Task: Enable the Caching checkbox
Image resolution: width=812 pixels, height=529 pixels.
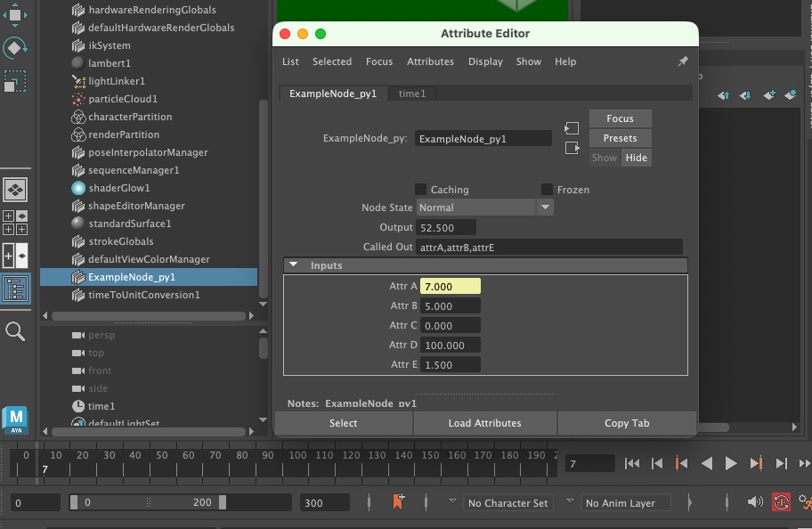Action: pos(421,189)
